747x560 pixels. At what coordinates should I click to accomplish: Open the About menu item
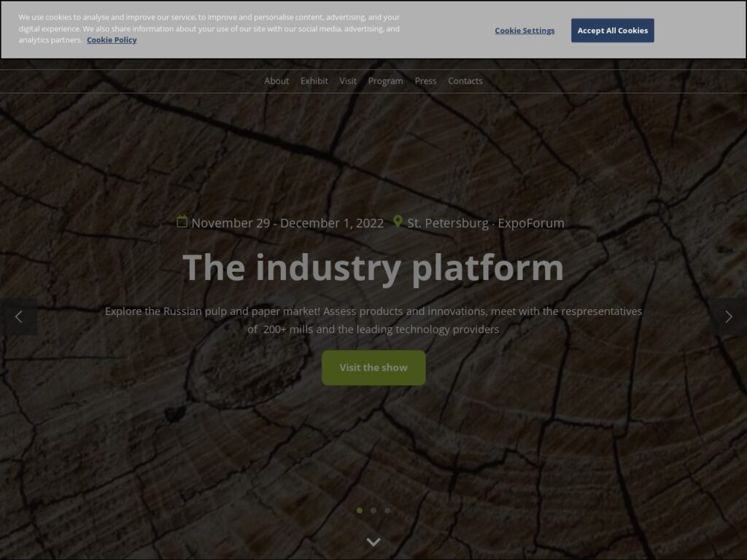(x=276, y=81)
